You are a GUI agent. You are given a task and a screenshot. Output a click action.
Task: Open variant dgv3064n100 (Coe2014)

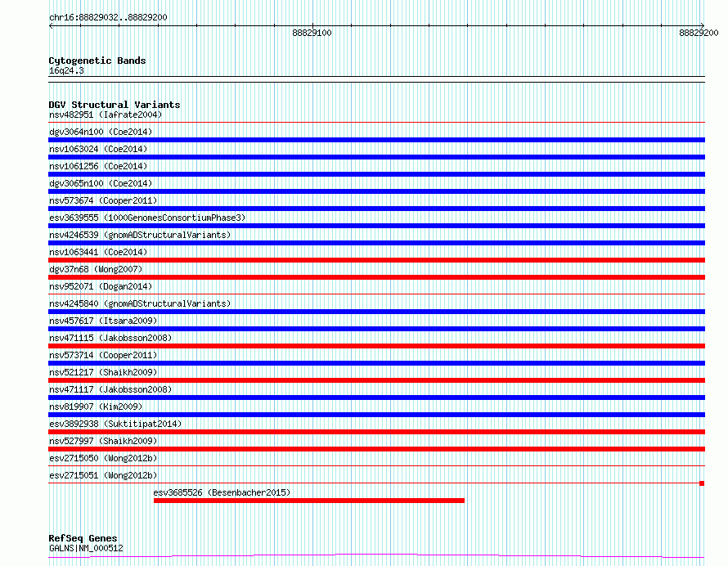[x=101, y=132]
